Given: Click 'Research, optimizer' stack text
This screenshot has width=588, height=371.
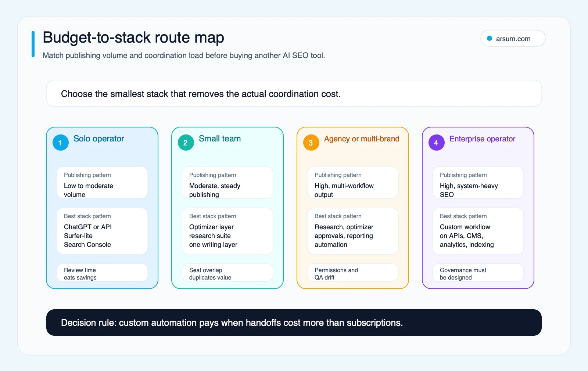Looking at the screenshot, I should [x=344, y=227].
